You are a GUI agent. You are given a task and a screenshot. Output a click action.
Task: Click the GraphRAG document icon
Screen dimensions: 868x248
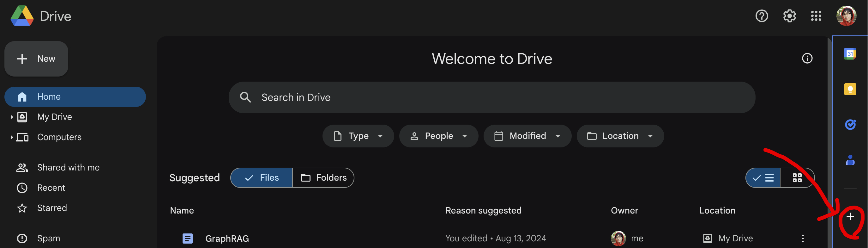187,238
